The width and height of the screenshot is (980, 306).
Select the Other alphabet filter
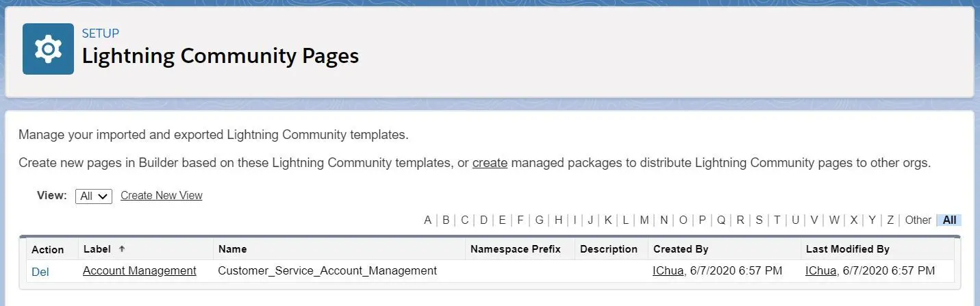(x=918, y=220)
